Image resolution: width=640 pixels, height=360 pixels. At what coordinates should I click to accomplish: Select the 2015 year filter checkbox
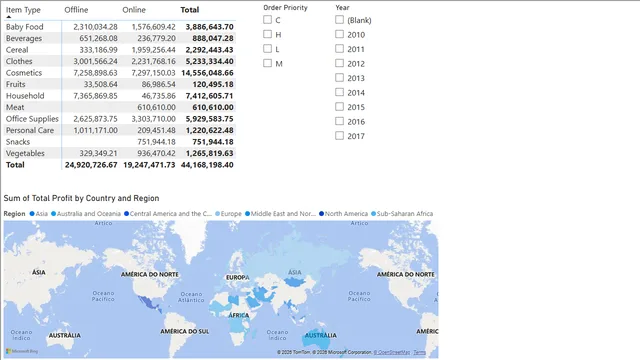pos(339,107)
